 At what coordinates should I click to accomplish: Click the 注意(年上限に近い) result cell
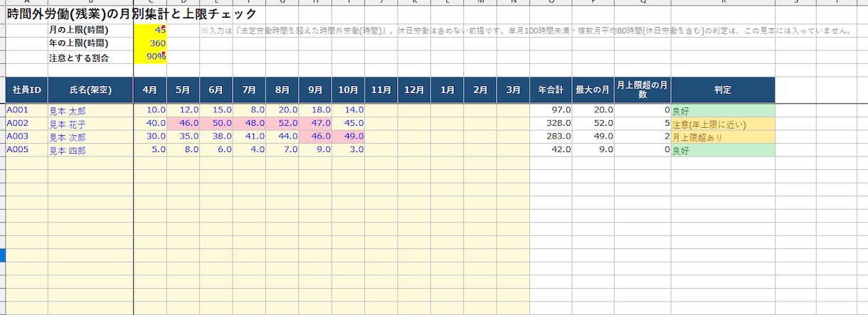pos(723,124)
